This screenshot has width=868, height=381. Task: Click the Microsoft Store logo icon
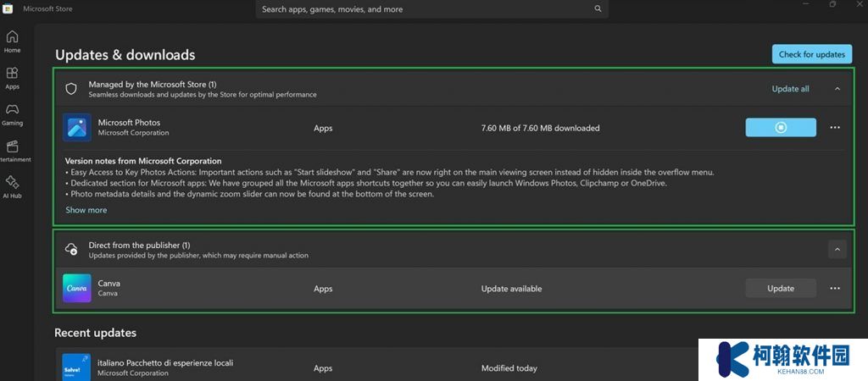coord(8,8)
